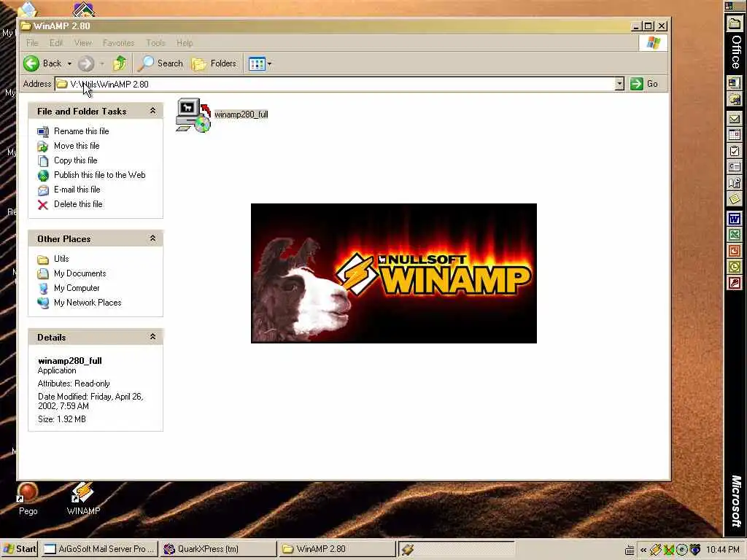Go up one folder level
747x560 pixels.
click(120, 63)
